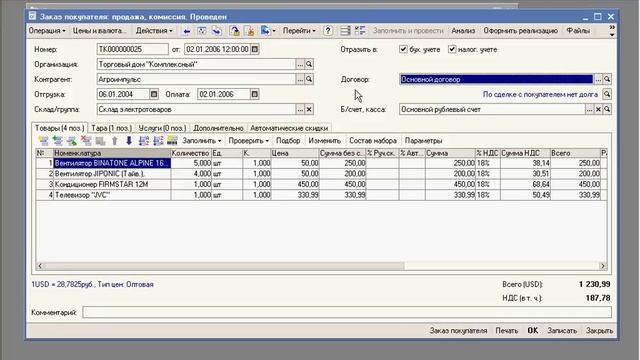The image size is (640, 360).
Task: Open the Перейти dropdown menu
Action: click(299, 31)
